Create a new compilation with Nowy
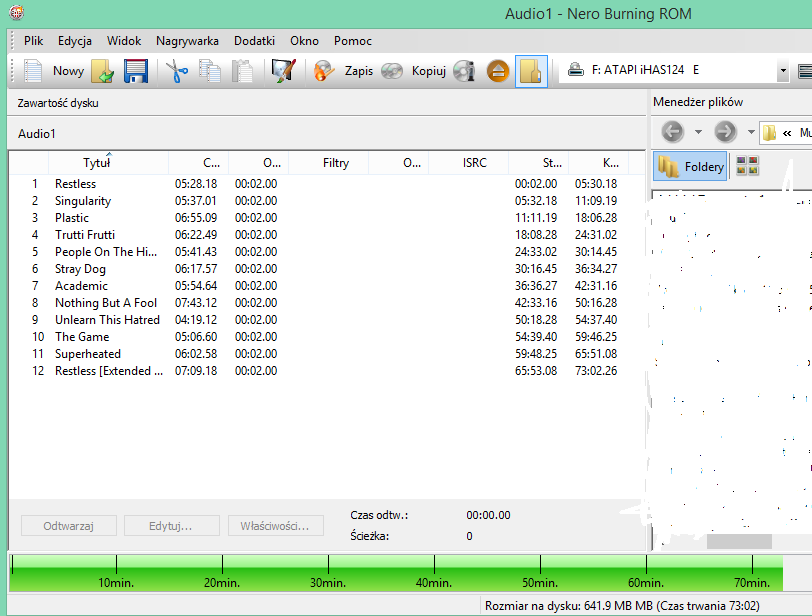Image resolution: width=812 pixels, height=616 pixels. click(53, 71)
